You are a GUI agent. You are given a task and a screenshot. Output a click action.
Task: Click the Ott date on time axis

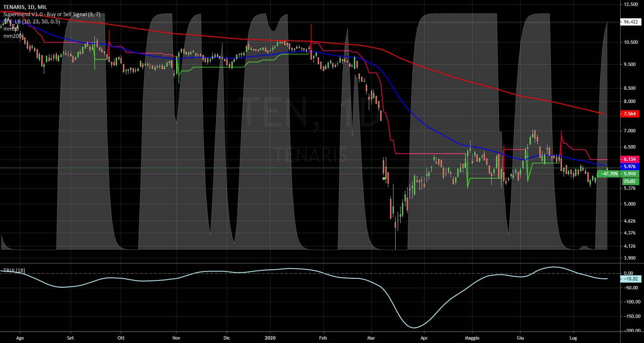pyautogui.click(x=121, y=338)
